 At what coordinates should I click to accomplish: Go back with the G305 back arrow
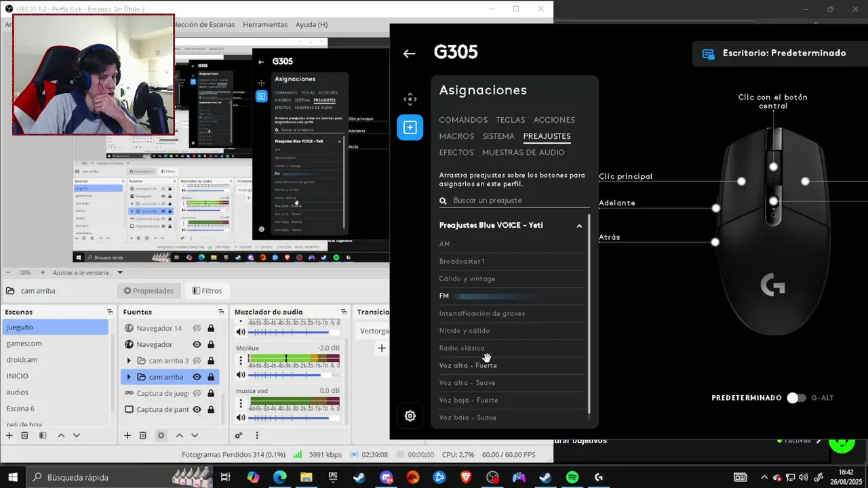tap(409, 54)
